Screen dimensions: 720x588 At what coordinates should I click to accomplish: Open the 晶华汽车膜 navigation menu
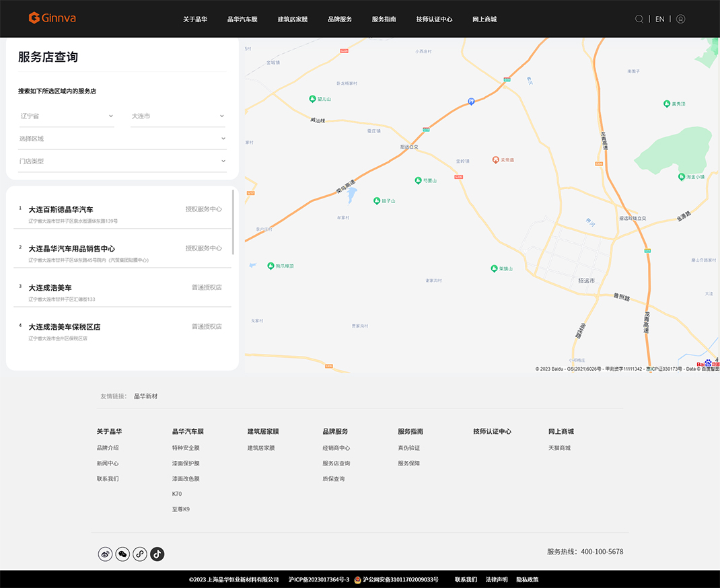(x=242, y=20)
